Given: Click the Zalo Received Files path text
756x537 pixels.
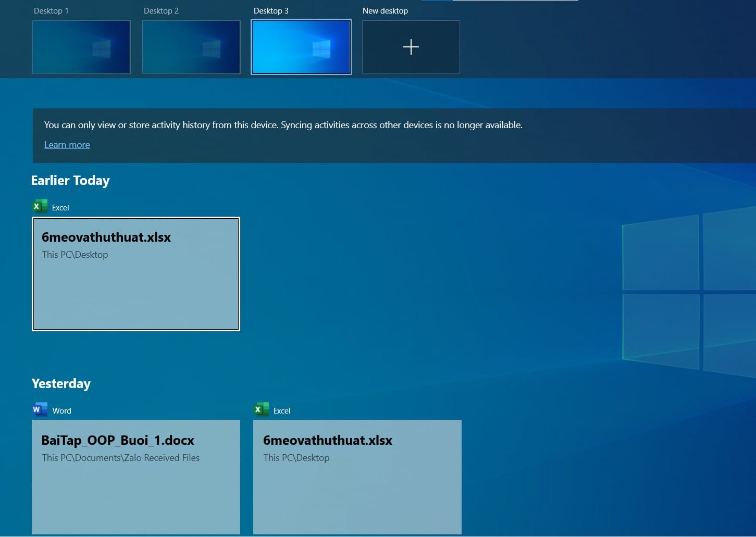Looking at the screenshot, I should (x=121, y=458).
